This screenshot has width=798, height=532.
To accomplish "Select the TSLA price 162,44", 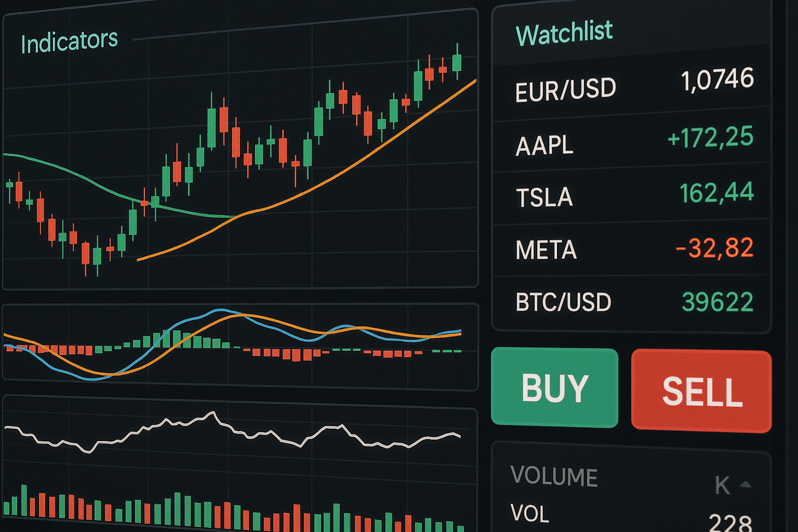I will tap(716, 193).
